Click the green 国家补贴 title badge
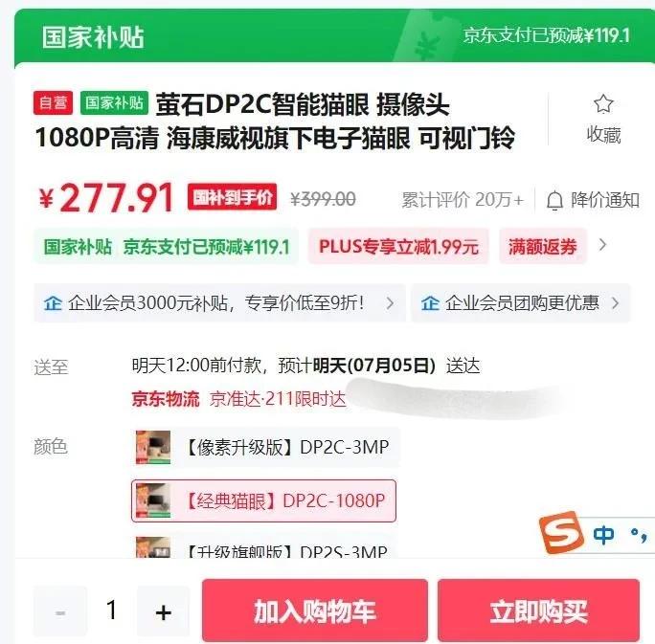 tap(114, 102)
